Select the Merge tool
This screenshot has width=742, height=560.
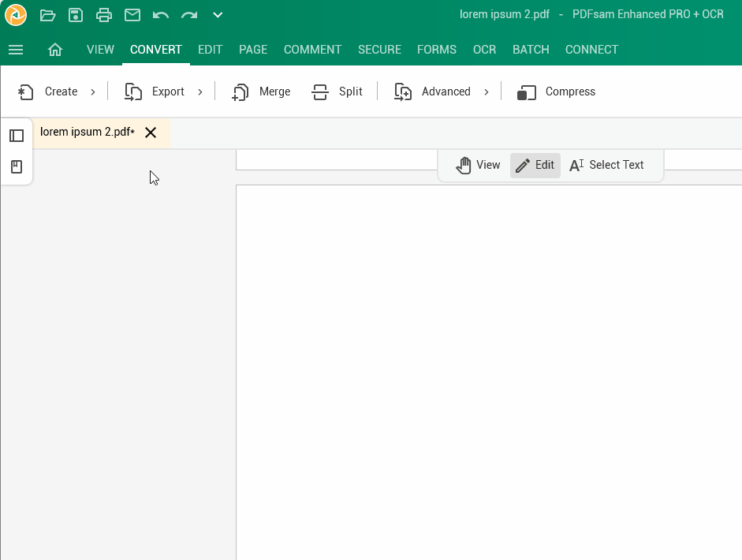261,91
